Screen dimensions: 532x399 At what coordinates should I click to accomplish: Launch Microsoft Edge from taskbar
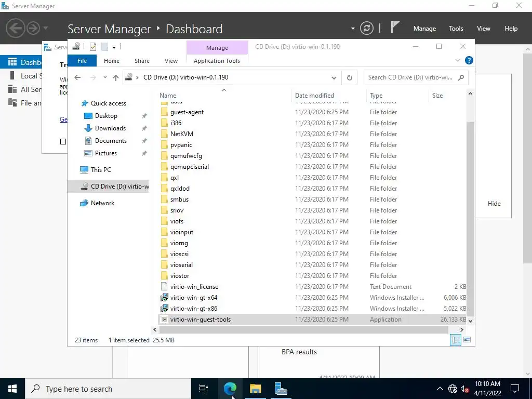(x=230, y=389)
